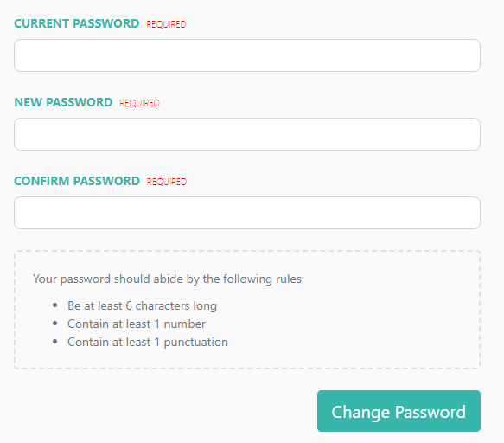Click the CURRENT PASSWORD label
Image resolution: width=504 pixels, height=443 pixels.
(76, 23)
